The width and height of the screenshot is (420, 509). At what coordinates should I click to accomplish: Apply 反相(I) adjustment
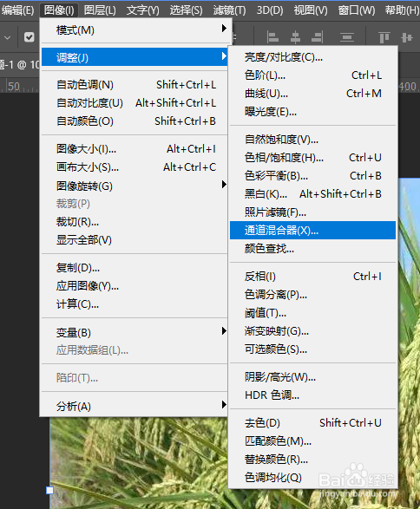coord(312,277)
